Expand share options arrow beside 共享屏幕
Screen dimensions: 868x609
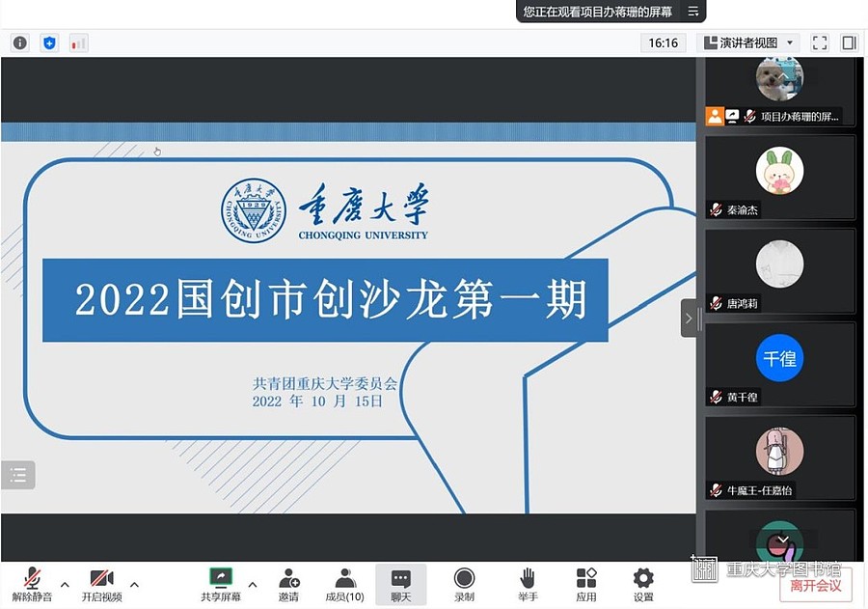253,585
